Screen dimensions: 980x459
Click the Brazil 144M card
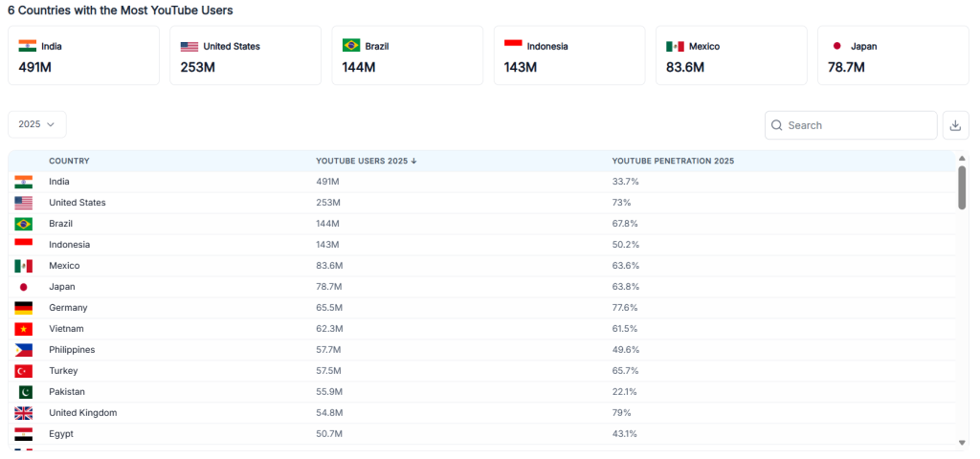408,55
